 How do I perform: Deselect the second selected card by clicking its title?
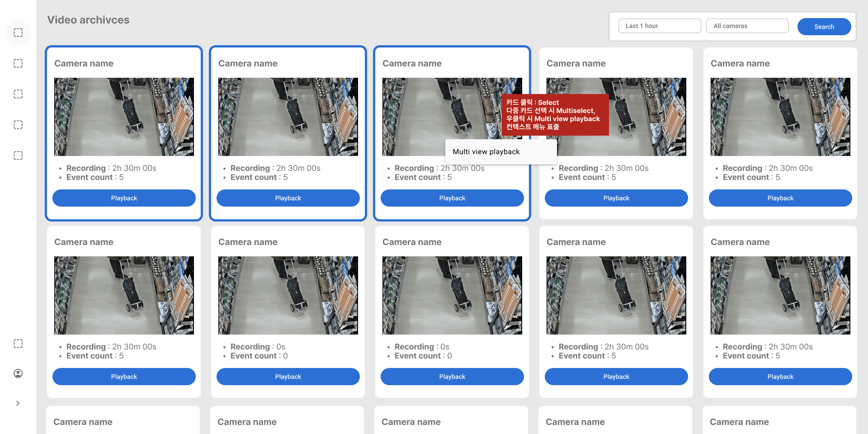[248, 64]
